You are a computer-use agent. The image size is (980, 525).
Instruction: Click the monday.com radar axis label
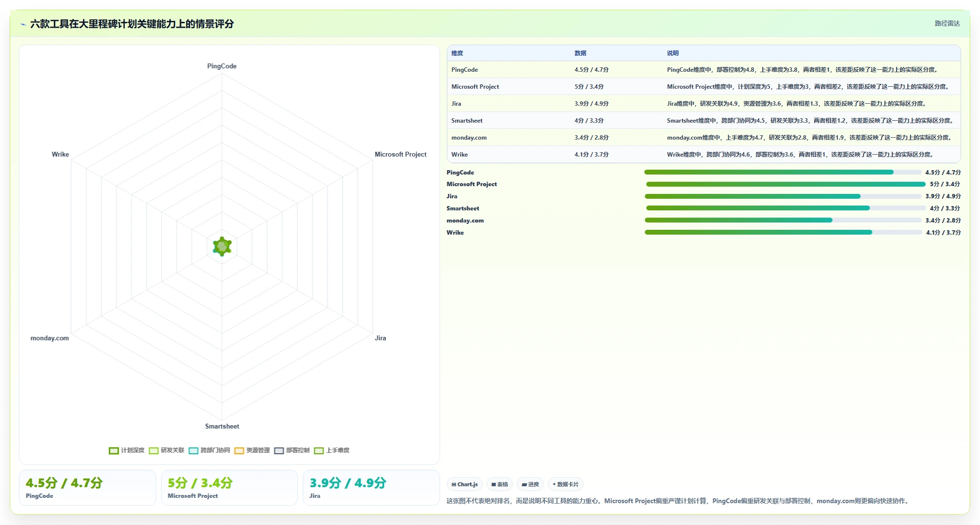point(49,338)
